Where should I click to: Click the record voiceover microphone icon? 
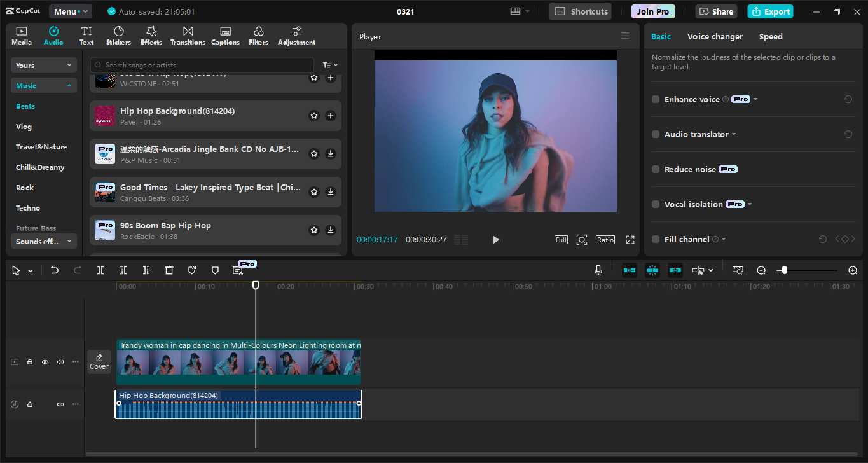tap(598, 270)
